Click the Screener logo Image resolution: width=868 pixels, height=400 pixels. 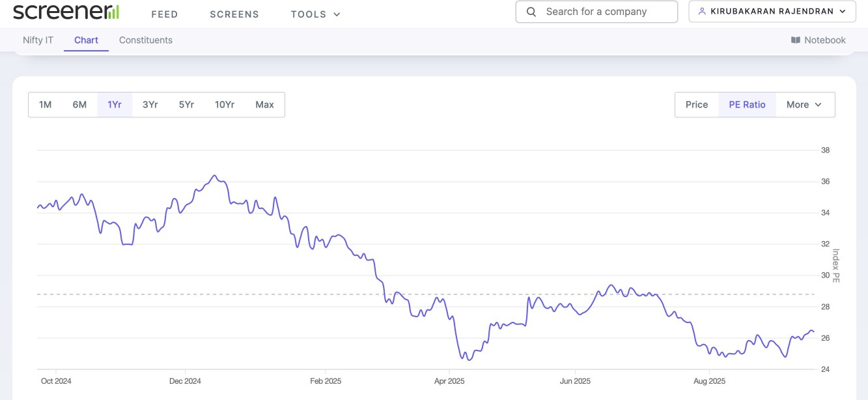point(66,12)
